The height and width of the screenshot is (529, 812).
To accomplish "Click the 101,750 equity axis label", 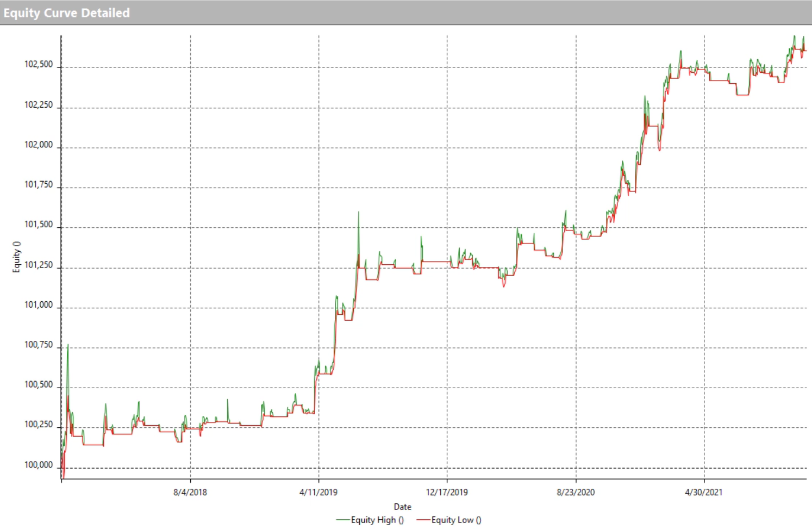I will coord(39,184).
